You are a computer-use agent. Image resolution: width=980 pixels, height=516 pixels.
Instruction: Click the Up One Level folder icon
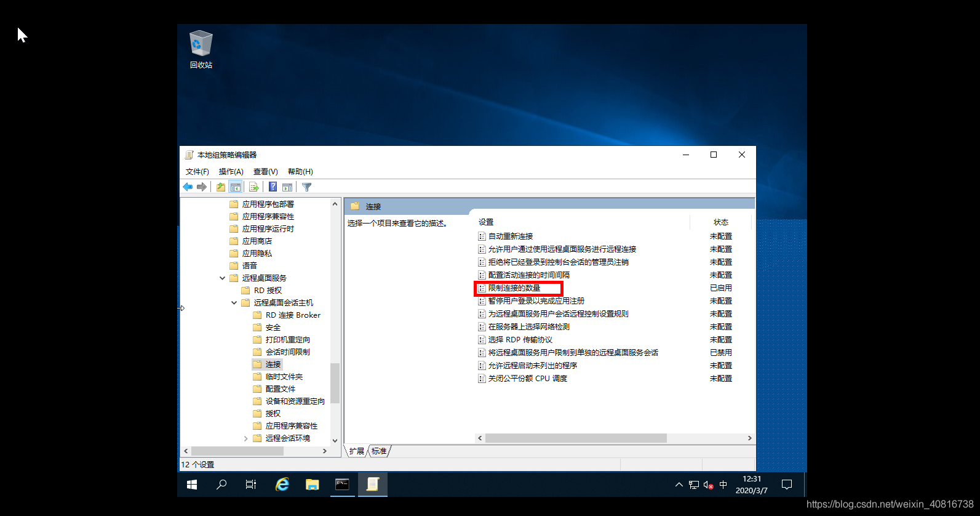click(220, 187)
